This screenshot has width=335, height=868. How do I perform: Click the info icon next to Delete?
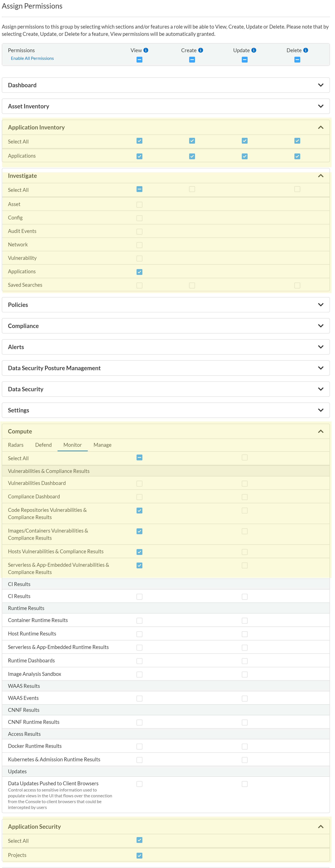(306, 50)
